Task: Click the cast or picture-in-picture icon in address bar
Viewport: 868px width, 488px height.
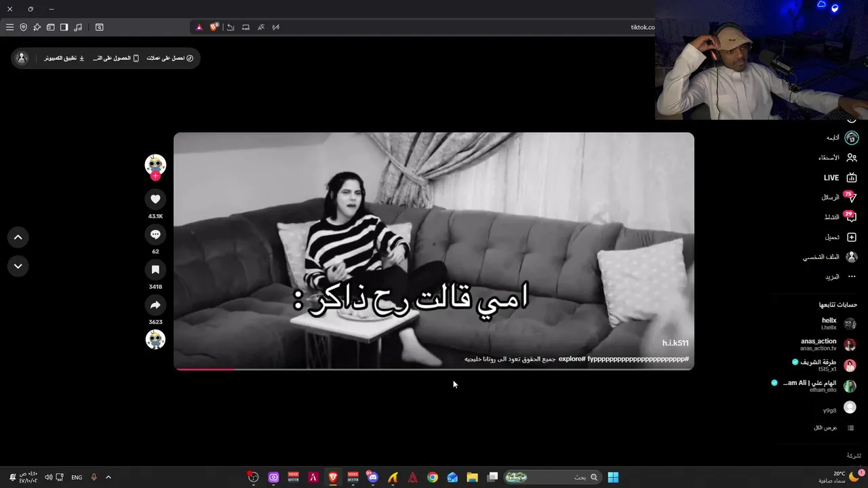Action: 245,27
